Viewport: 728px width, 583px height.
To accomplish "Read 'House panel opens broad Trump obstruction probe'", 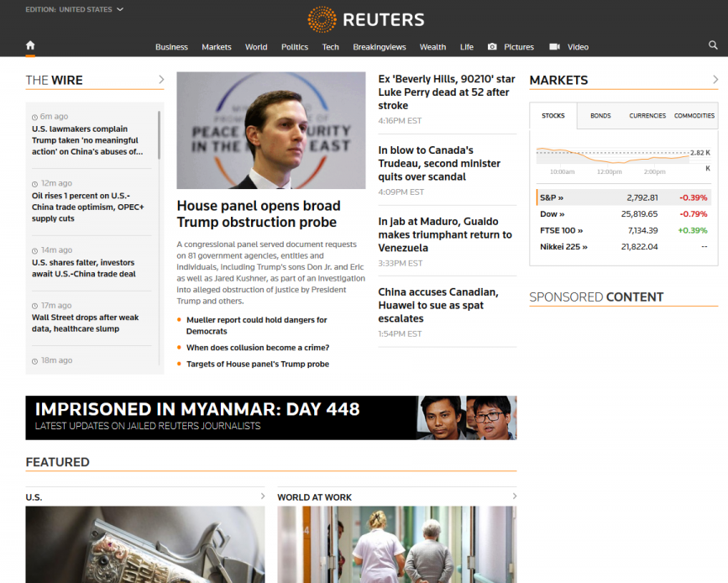I will tap(258, 214).
